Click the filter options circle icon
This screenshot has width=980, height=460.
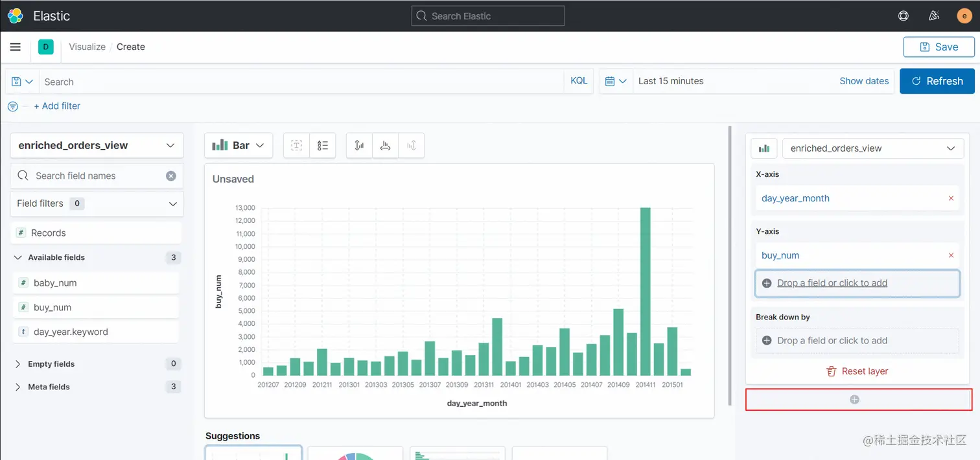pyautogui.click(x=13, y=106)
